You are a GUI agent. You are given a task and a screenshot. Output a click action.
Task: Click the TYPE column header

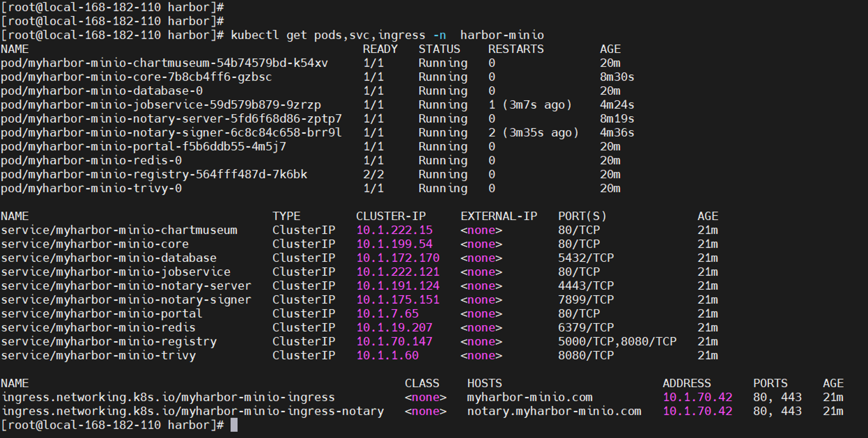286,216
